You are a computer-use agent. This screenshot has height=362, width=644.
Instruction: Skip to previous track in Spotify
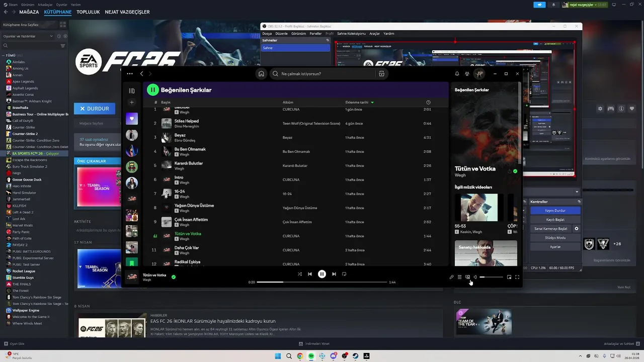point(310,274)
